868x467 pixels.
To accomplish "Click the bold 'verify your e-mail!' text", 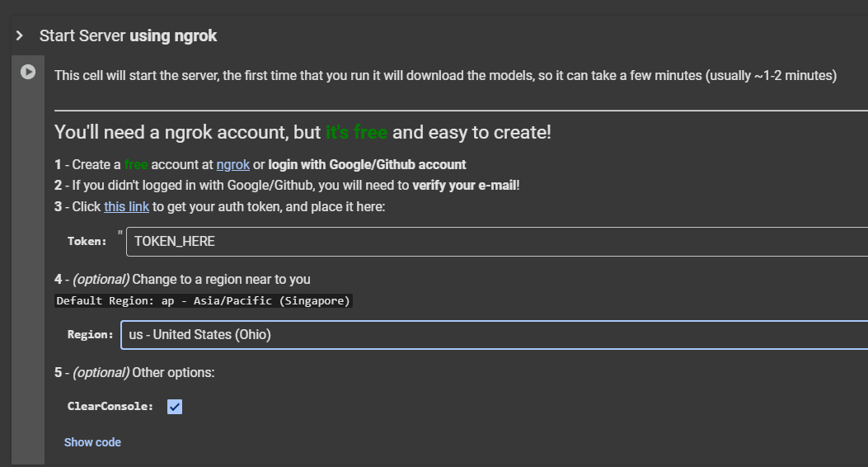I will pyautogui.click(x=466, y=185).
